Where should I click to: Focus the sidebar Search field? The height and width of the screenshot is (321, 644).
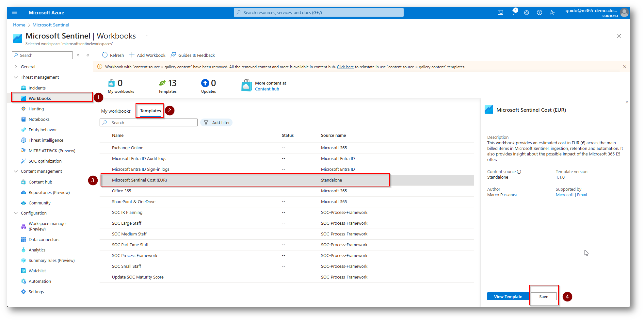42,55
